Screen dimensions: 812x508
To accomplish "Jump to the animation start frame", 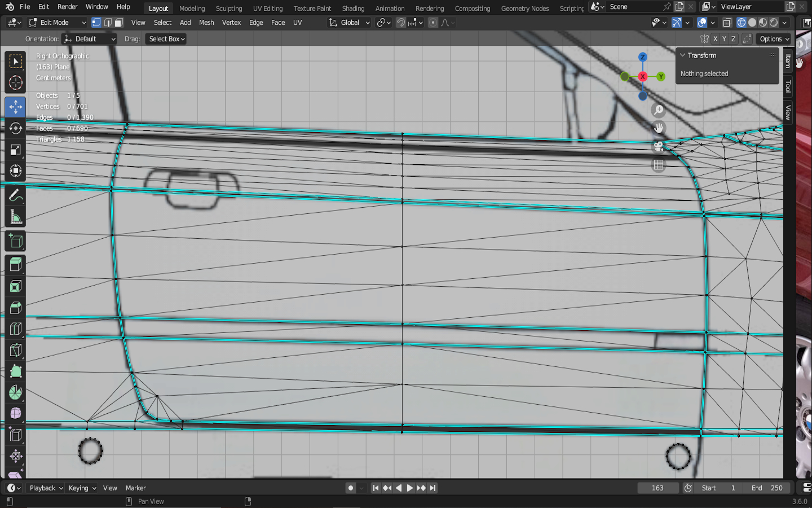I will pos(376,488).
